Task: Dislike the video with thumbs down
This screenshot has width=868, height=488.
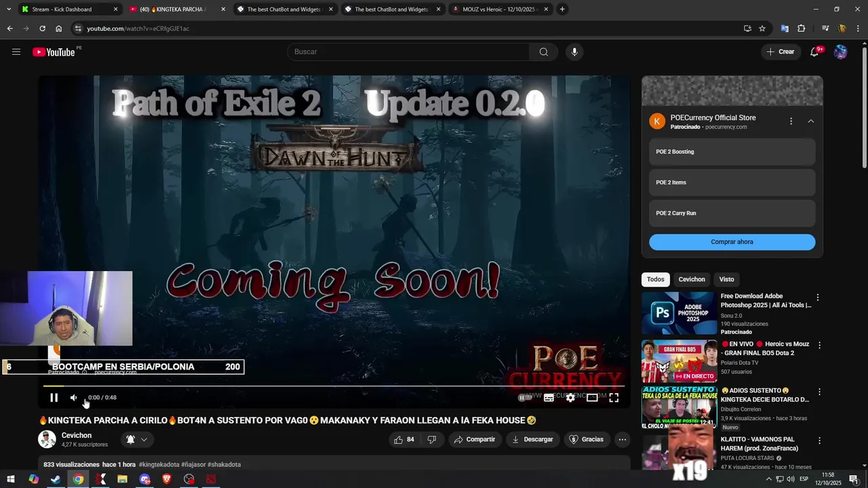Action: [432, 440]
